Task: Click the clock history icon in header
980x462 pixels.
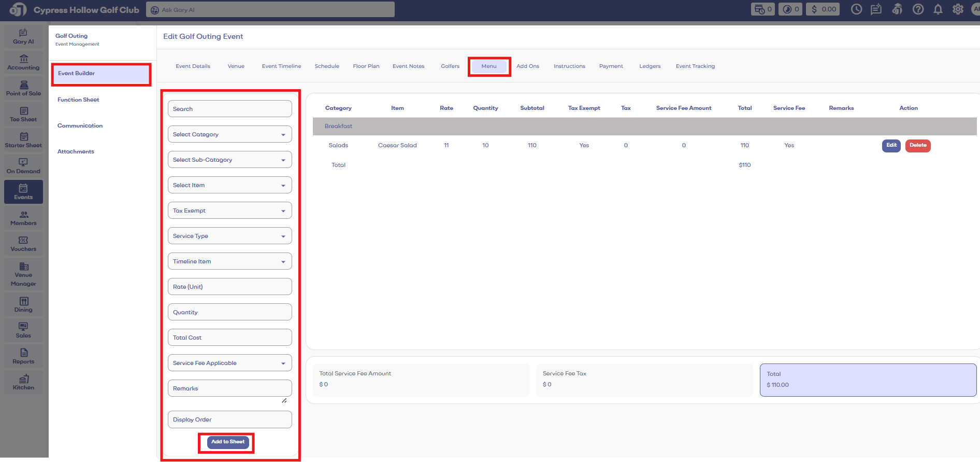Action: [x=856, y=9]
